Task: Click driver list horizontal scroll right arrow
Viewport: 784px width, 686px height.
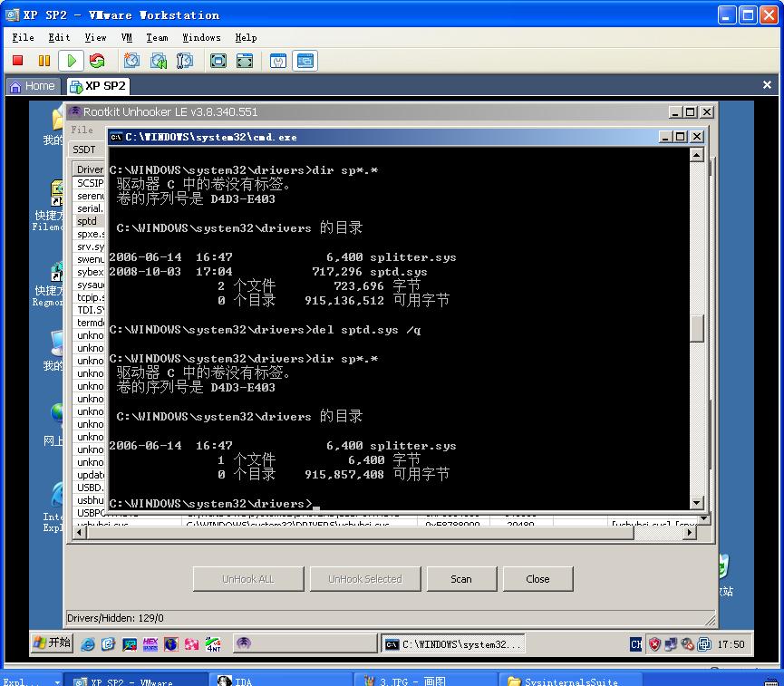Action: coord(690,533)
